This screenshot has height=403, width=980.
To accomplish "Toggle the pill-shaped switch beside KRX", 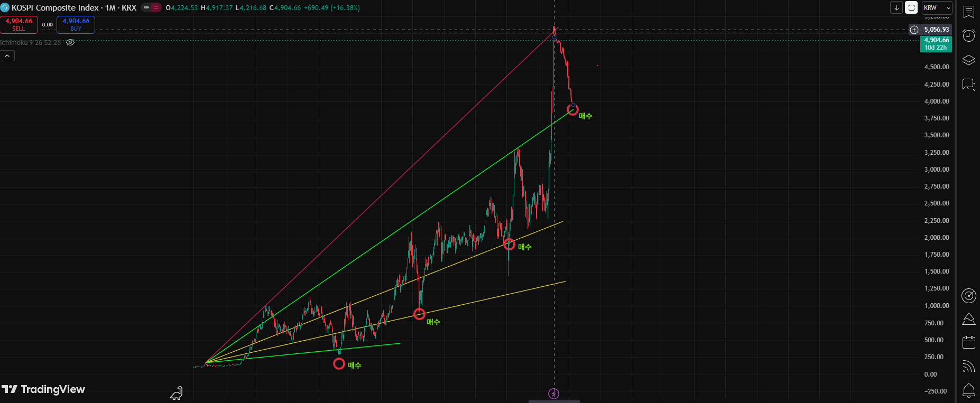I will pyautogui.click(x=151, y=8).
